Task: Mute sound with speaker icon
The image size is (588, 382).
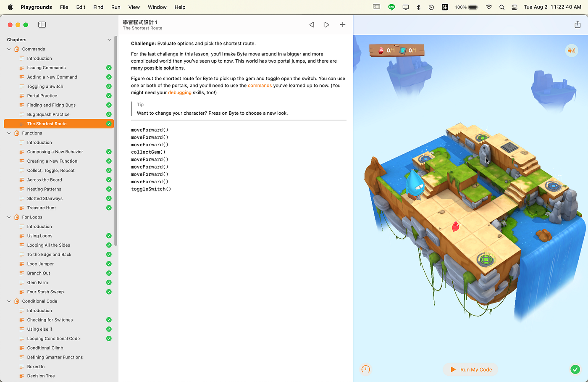Action: [572, 50]
